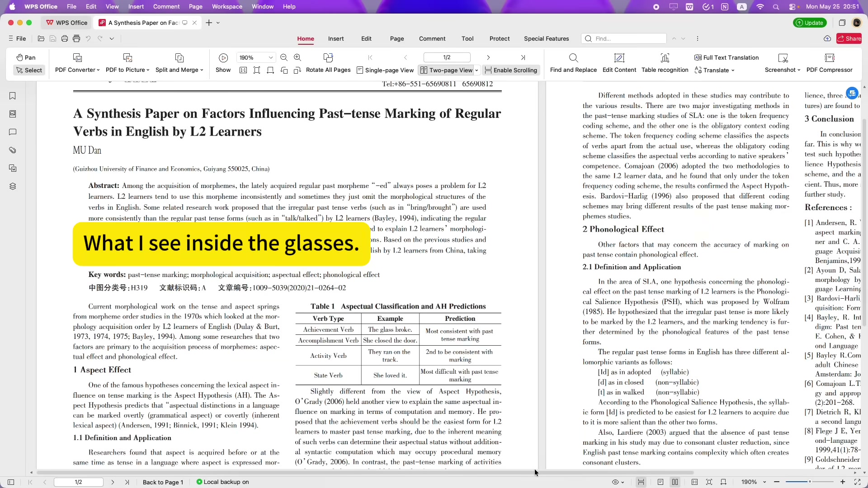Set actual size 1:1 view in ribbon
Screen dimensions: 868x488
[243, 70]
